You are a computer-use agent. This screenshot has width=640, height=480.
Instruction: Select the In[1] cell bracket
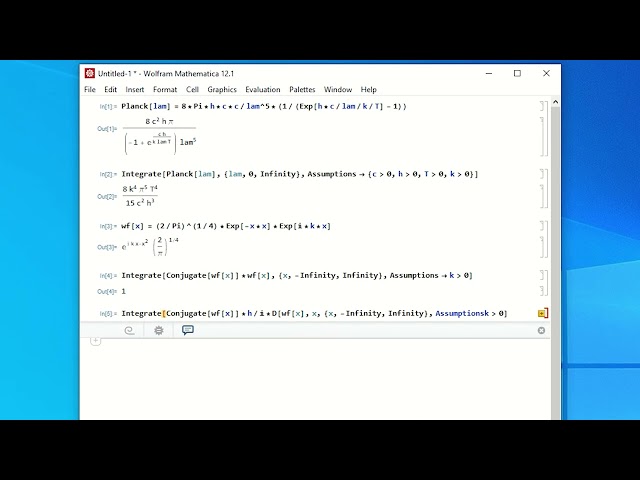(x=542, y=107)
